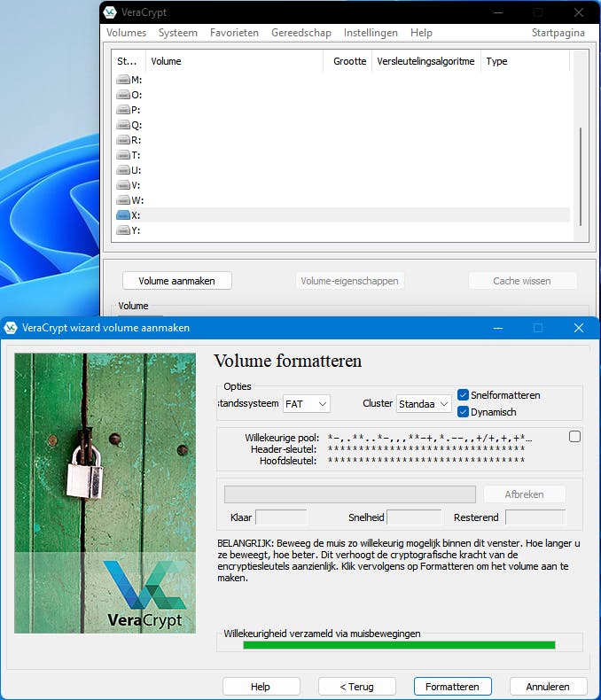The width and height of the screenshot is (601, 700).
Task: Select drive M: icon in VeraCrypt list
Action: pyautogui.click(x=123, y=80)
